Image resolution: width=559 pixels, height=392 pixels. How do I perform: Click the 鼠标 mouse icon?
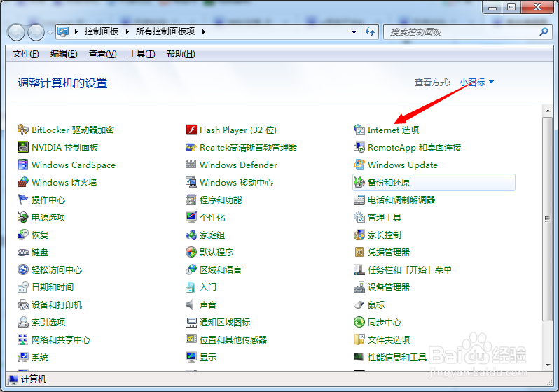(x=359, y=304)
